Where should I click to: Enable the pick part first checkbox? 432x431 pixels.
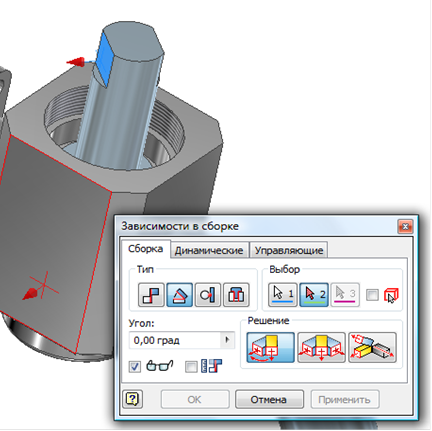[x=372, y=295]
